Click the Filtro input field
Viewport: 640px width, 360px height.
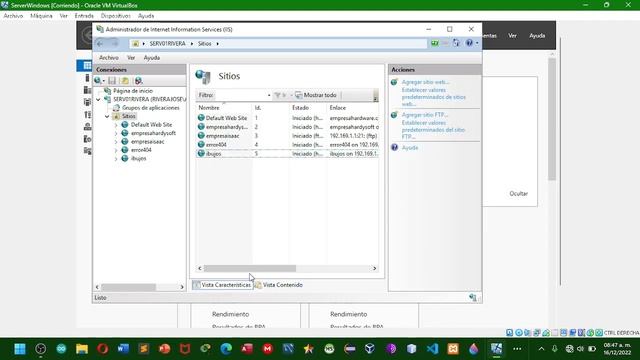tap(240, 95)
